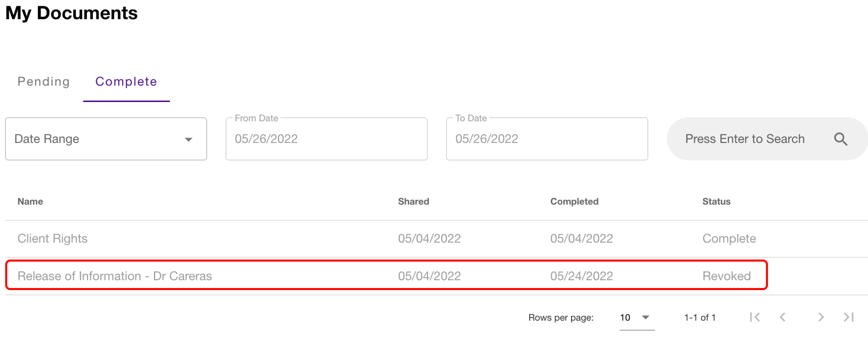Click the Date Range dropdown arrow
Screen dimensions: 868x345
click(x=189, y=139)
